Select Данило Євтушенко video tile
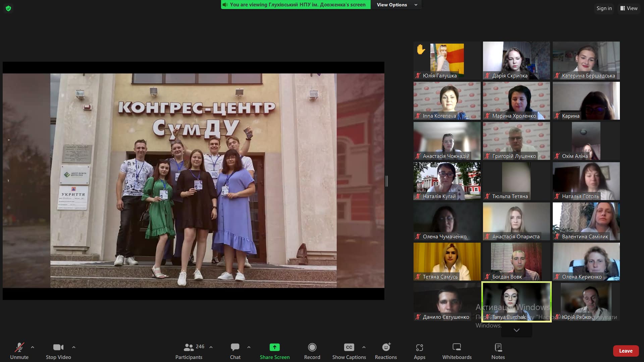Screen dimensions: 644x362 [447, 302]
